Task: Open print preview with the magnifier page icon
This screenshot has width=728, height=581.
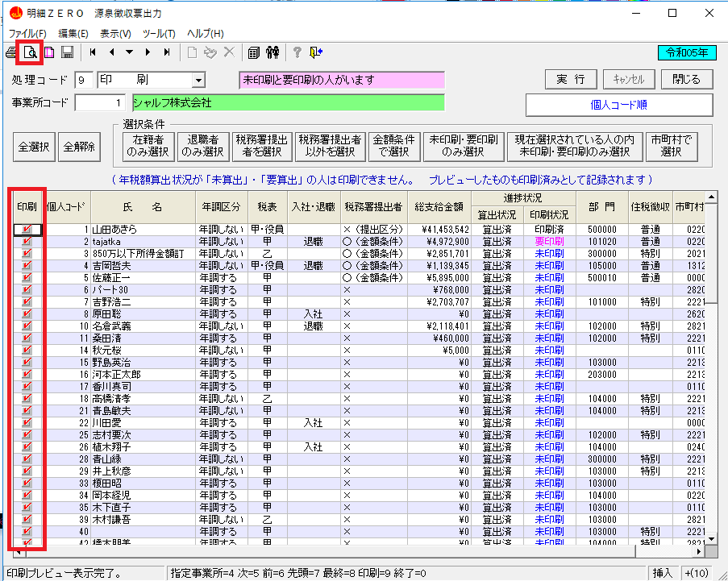Action: 30,52
